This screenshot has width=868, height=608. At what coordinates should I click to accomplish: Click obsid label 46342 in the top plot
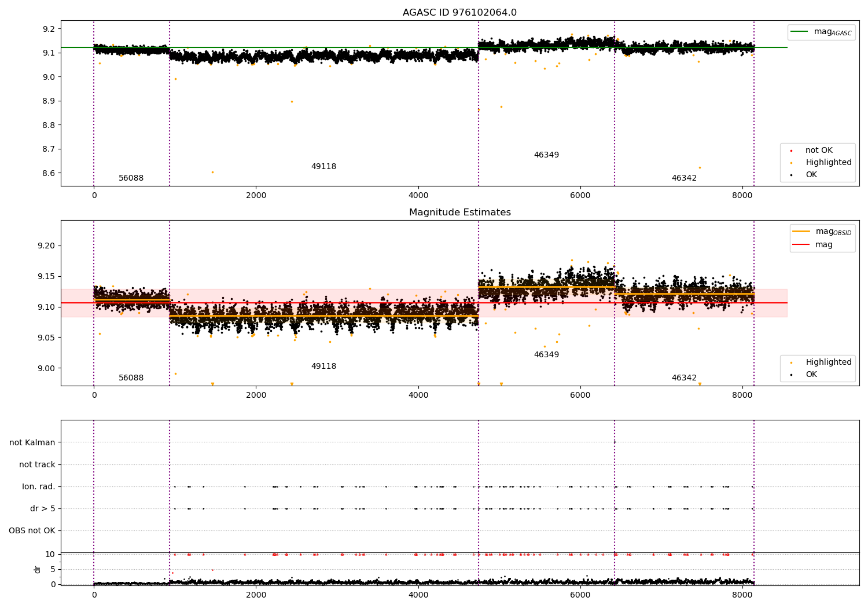(x=684, y=178)
